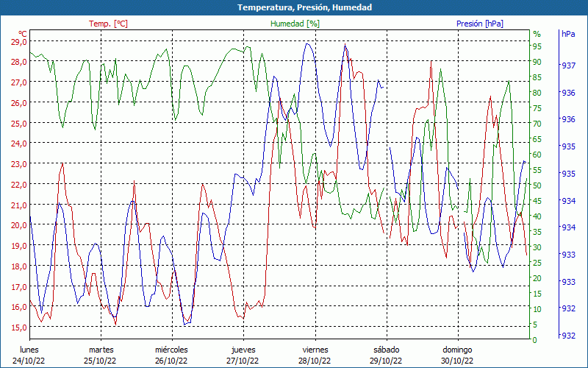The image size is (588, 368).
Task: Click the '16,0' temperature axis tick
Action: pyautogui.click(x=19, y=306)
